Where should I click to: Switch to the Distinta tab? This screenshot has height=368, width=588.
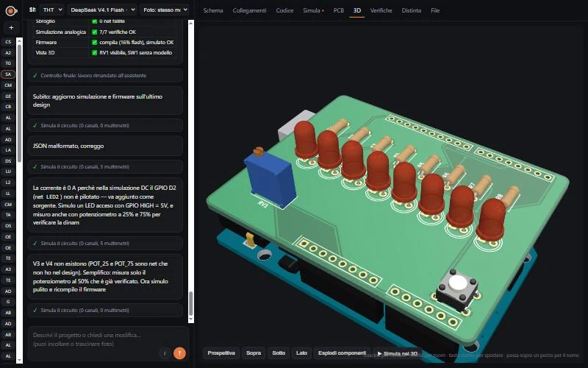[412, 10]
